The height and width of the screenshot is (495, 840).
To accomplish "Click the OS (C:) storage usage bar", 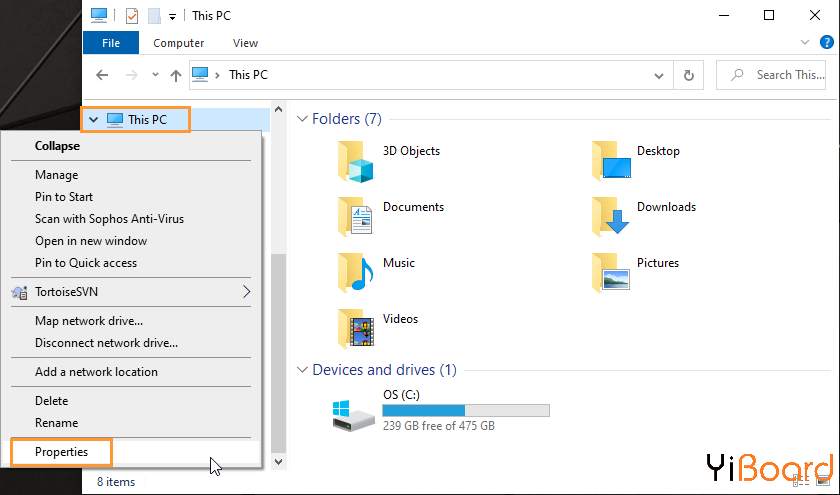I will pyautogui.click(x=466, y=410).
